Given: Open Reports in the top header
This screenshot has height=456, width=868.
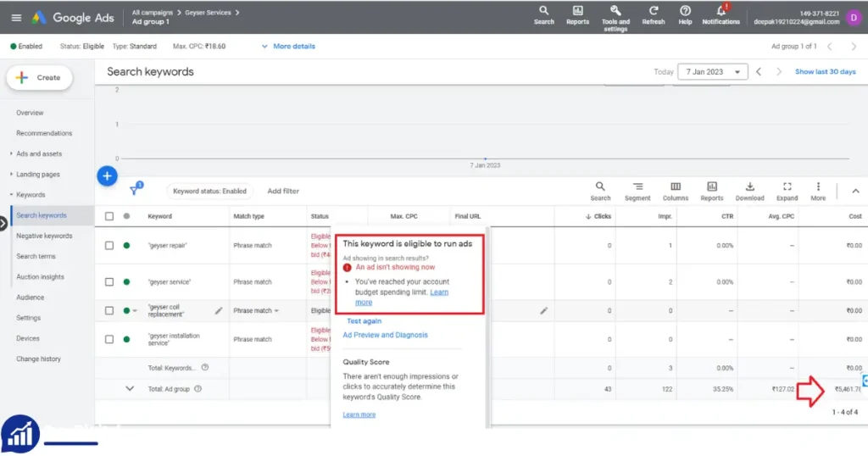Looking at the screenshot, I should 577,15.
